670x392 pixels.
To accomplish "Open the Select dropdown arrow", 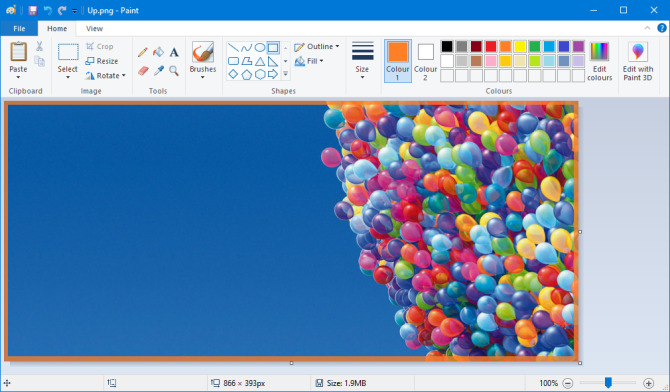I will 68,77.
